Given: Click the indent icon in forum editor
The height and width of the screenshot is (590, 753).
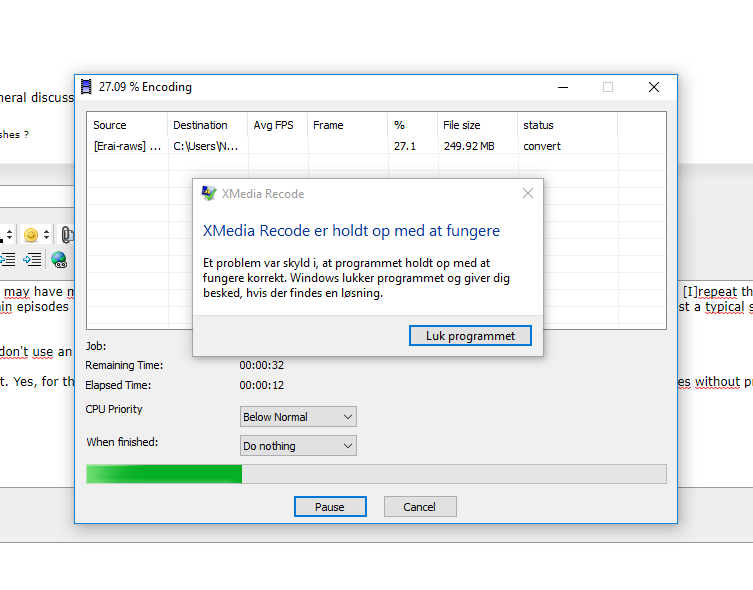Looking at the screenshot, I should (x=32, y=260).
